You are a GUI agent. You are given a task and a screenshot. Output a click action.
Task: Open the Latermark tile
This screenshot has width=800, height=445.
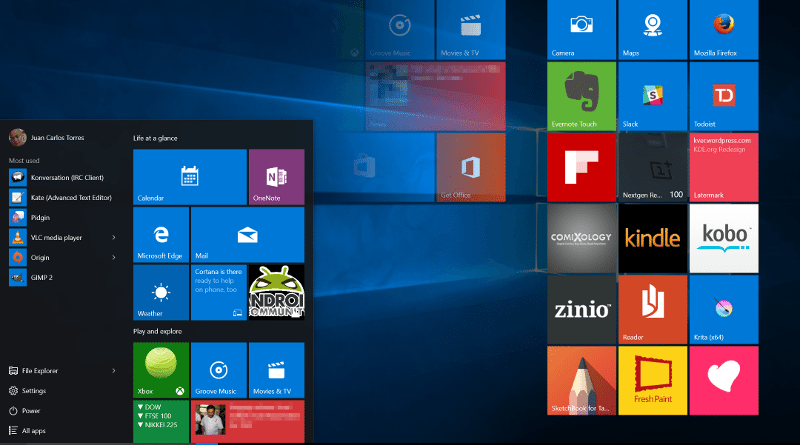723,167
